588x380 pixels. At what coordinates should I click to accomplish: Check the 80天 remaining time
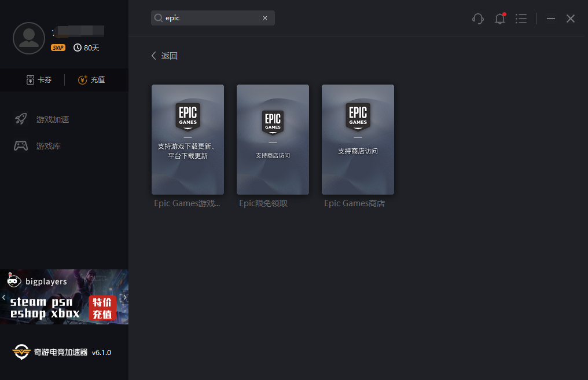[86, 47]
